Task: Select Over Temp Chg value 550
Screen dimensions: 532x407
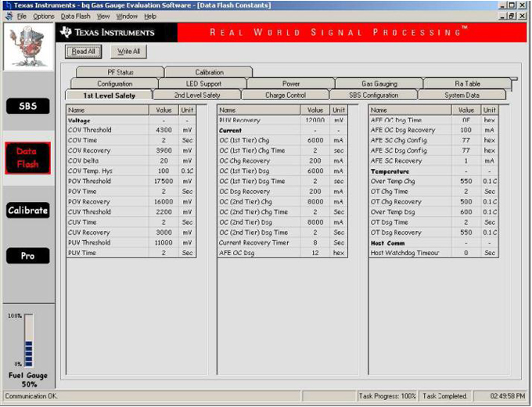Action: tap(466, 182)
